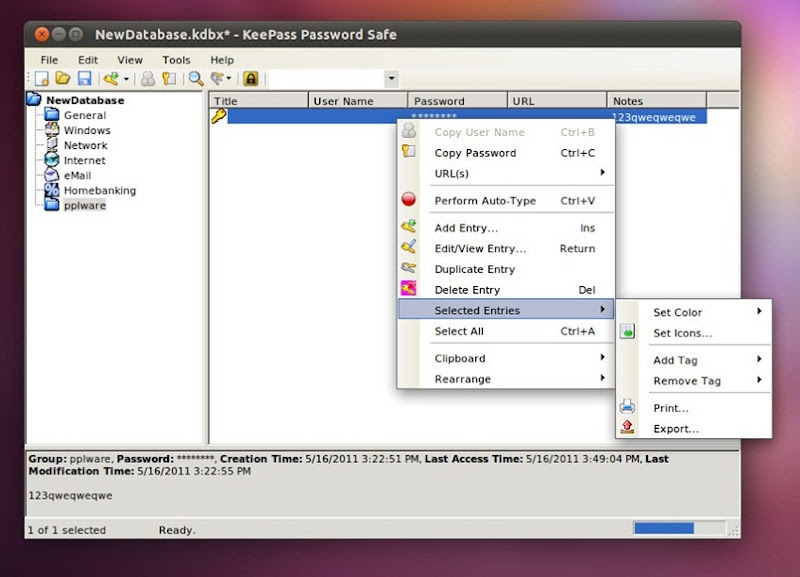Sort by the Notes column header

point(657,101)
